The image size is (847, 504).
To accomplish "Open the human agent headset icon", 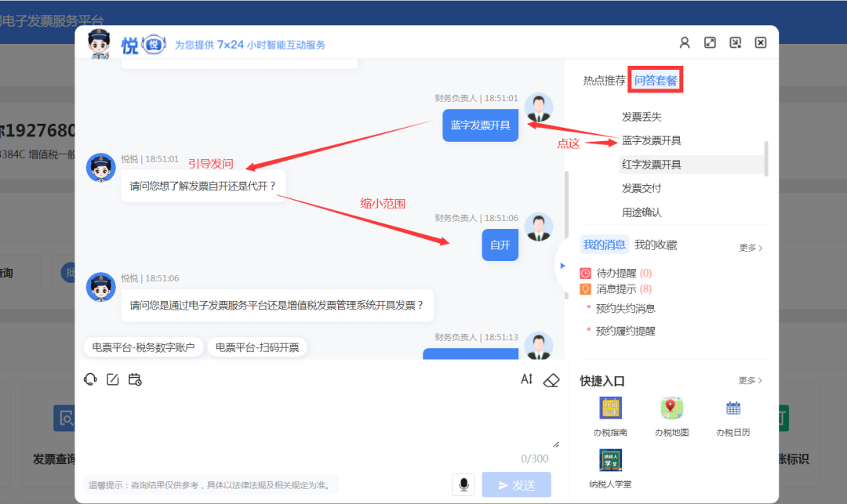I will pyautogui.click(x=90, y=379).
